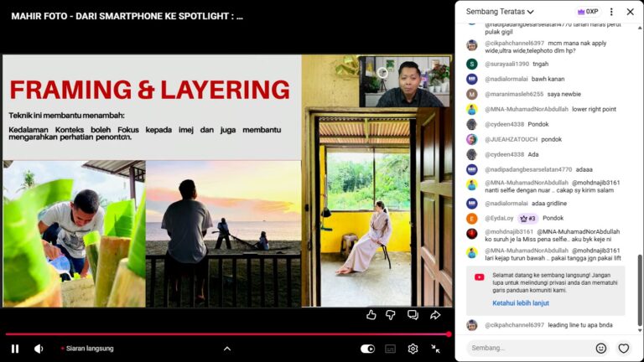Like the video with thumbs up
Image resolution: width=644 pixels, height=362 pixels.
click(371, 315)
